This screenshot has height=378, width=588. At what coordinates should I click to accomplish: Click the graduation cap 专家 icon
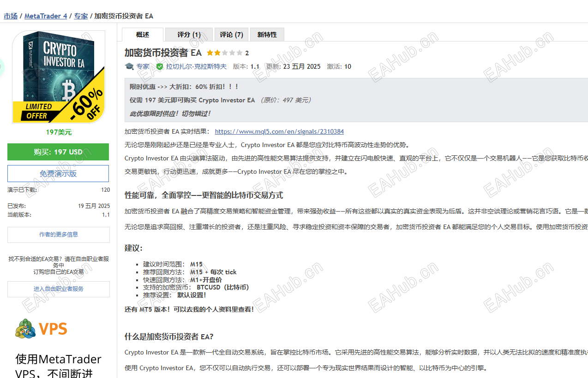point(129,66)
